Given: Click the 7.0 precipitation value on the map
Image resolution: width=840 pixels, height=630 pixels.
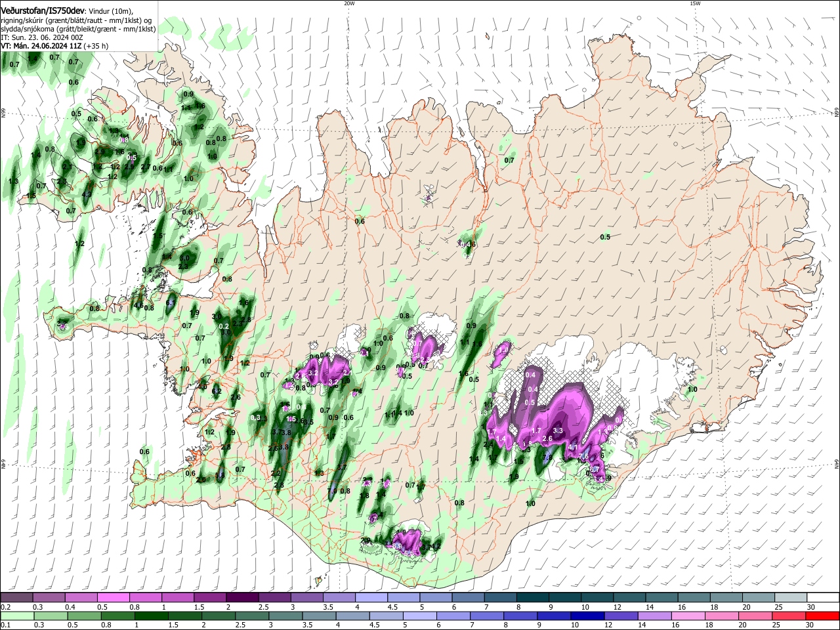Looking at the screenshot, I should click(332, 491).
